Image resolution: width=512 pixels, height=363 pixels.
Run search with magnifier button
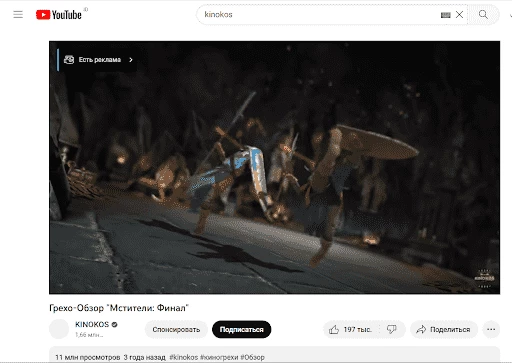pyautogui.click(x=483, y=14)
